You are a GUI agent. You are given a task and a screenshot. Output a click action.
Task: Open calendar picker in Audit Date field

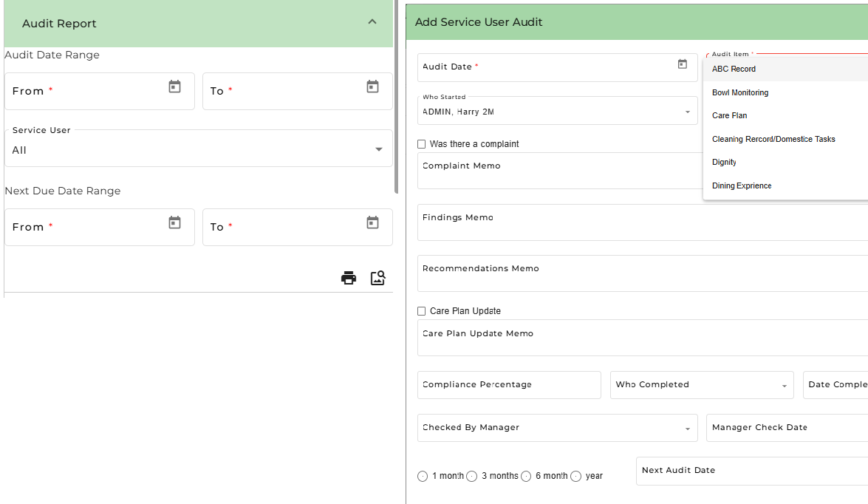(x=683, y=64)
